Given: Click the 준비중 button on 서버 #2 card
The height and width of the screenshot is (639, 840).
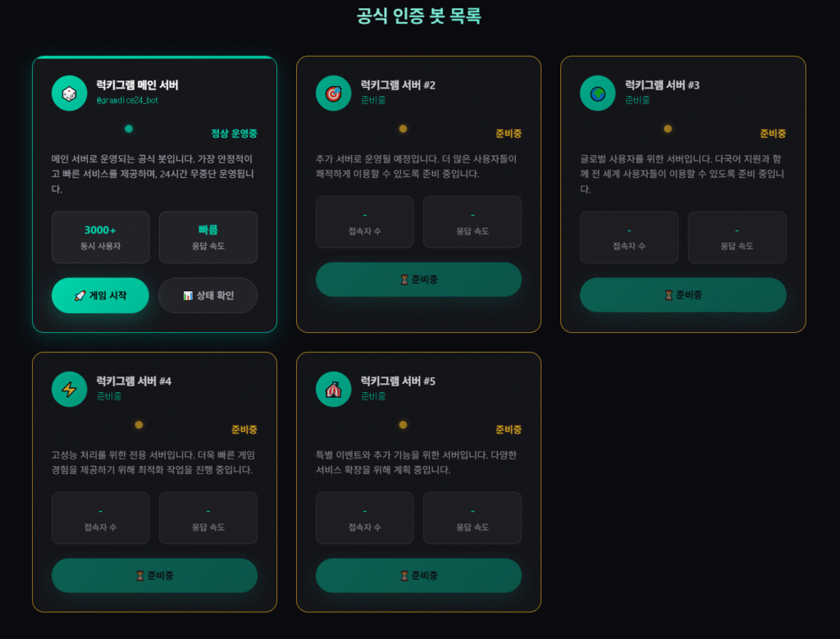Looking at the screenshot, I should tap(418, 280).
